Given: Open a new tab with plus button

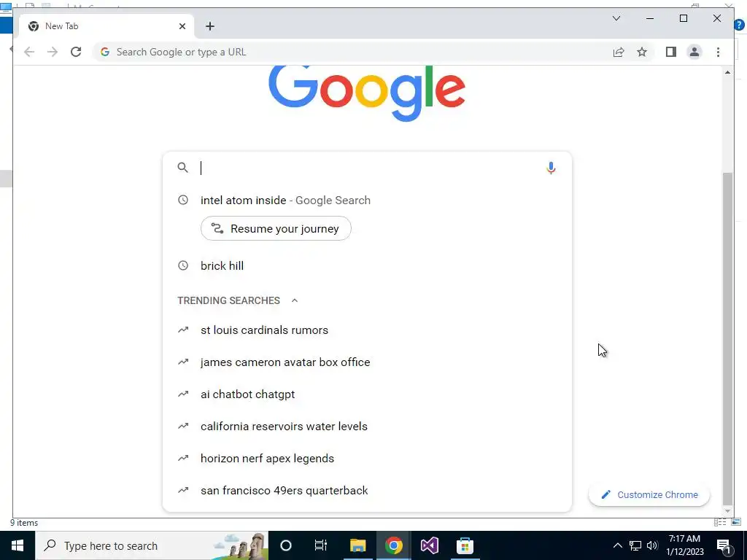Looking at the screenshot, I should (209, 26).
